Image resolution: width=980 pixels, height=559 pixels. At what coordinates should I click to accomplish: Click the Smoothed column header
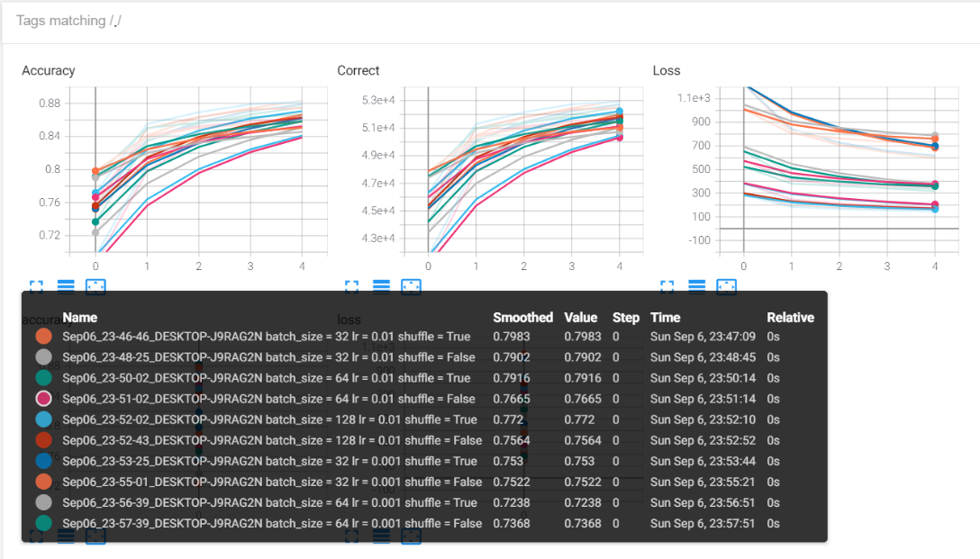tap(522, 317)
